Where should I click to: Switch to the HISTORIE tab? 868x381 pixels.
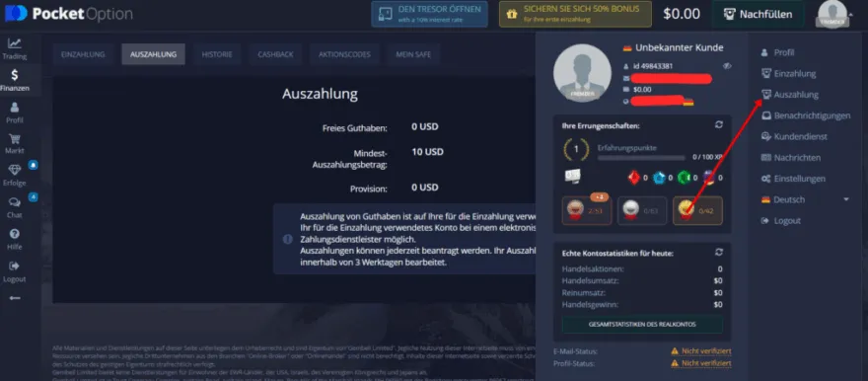[x=217, y=54]
